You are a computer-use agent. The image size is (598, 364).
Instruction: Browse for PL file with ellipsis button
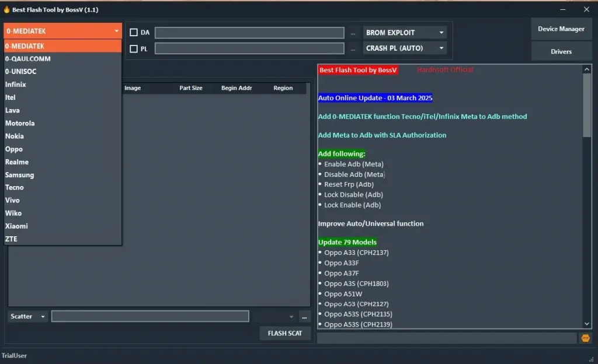(x=353, y=49)
